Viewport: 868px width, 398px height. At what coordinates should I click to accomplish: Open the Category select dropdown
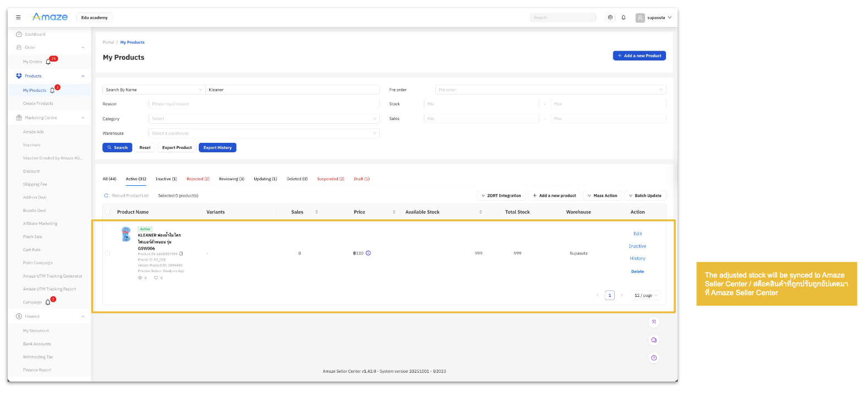(x=264, y=119)
